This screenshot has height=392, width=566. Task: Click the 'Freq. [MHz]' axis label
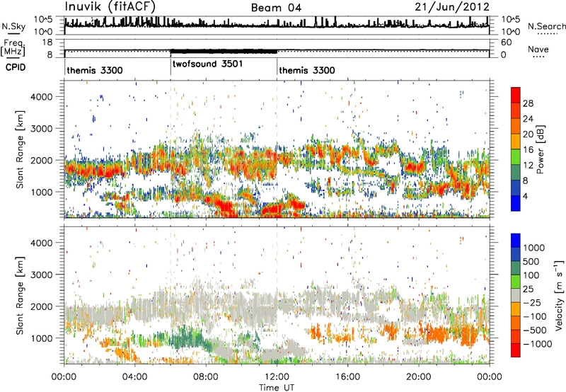13,47
